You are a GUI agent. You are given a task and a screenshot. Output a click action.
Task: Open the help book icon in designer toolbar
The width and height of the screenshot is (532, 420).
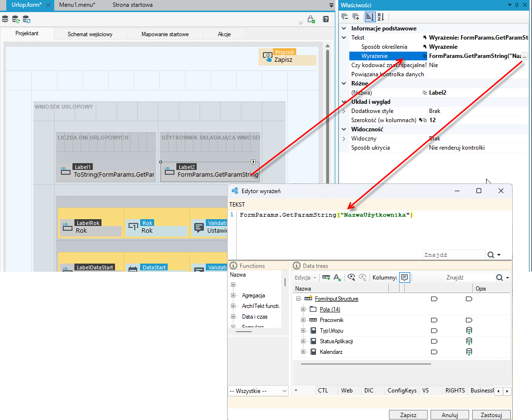326,19
